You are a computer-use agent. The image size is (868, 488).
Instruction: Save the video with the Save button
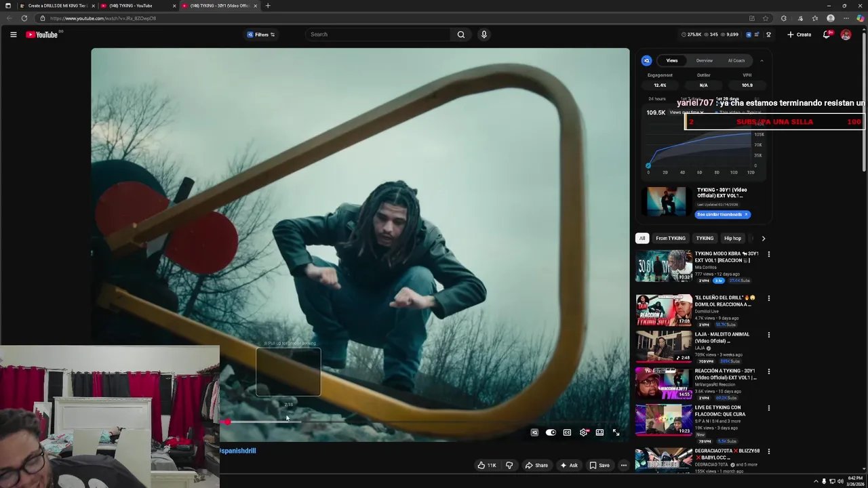coord(599,465)
